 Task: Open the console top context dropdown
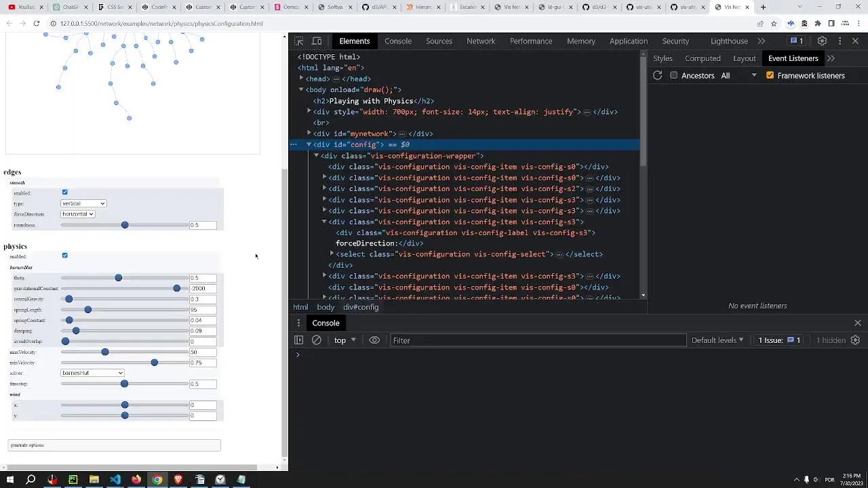tap(344, 340)
